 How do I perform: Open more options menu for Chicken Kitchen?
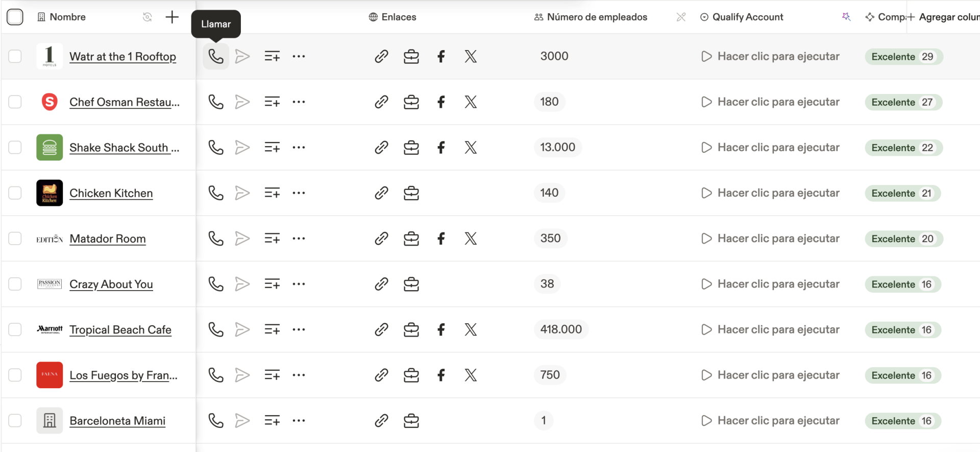coord(299,193)
